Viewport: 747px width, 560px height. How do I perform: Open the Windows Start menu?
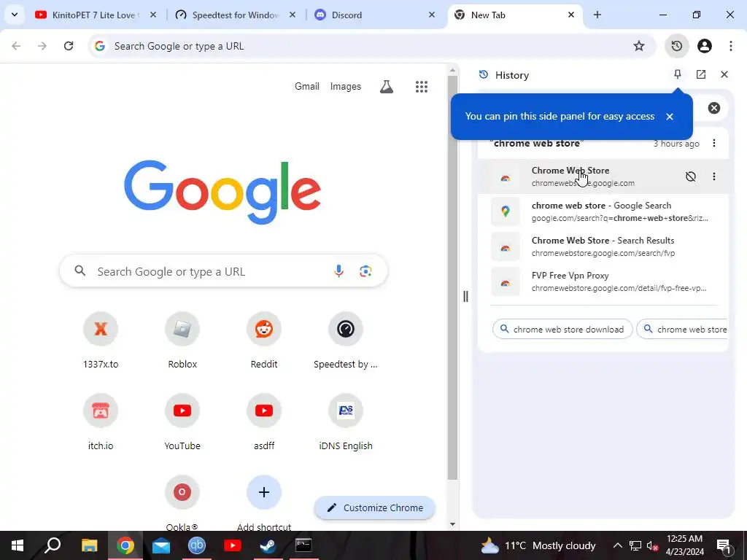pos(18,545)
